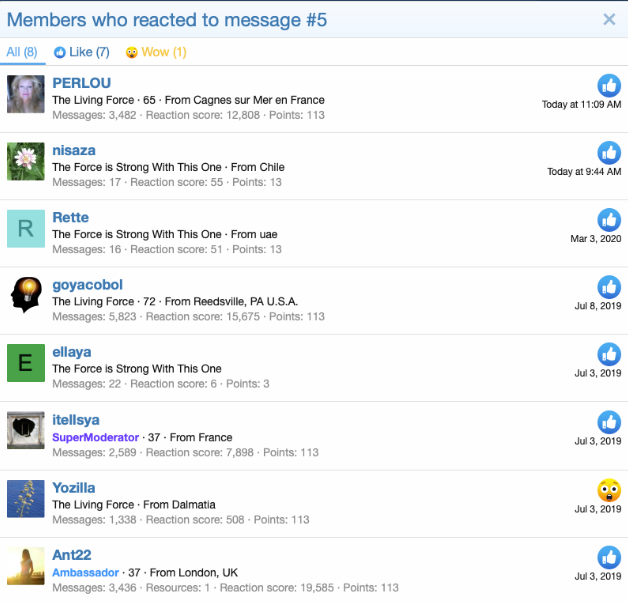
Task: Visit goyacobol's member profile
Action: coord(87,285)
